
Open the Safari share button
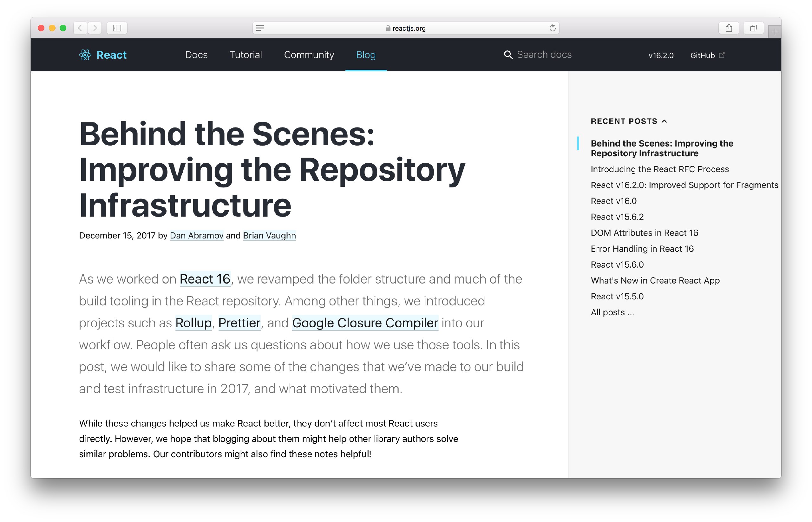(x=729, y=28)
